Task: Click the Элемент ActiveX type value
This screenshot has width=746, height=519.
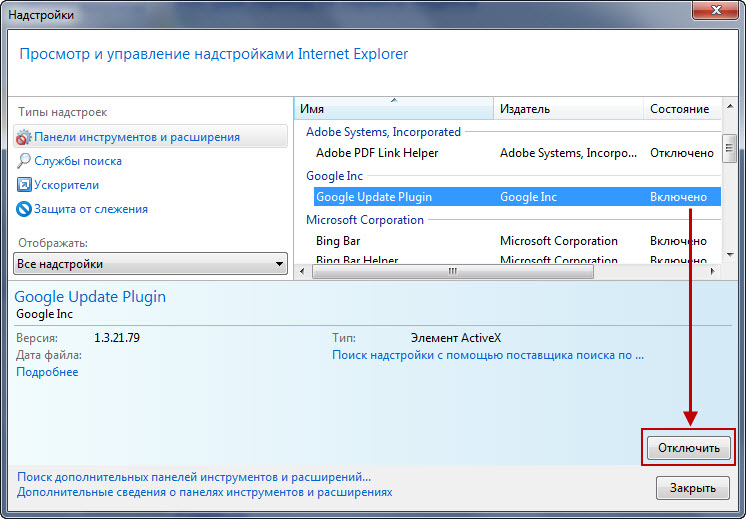Action: coord(456,338)
